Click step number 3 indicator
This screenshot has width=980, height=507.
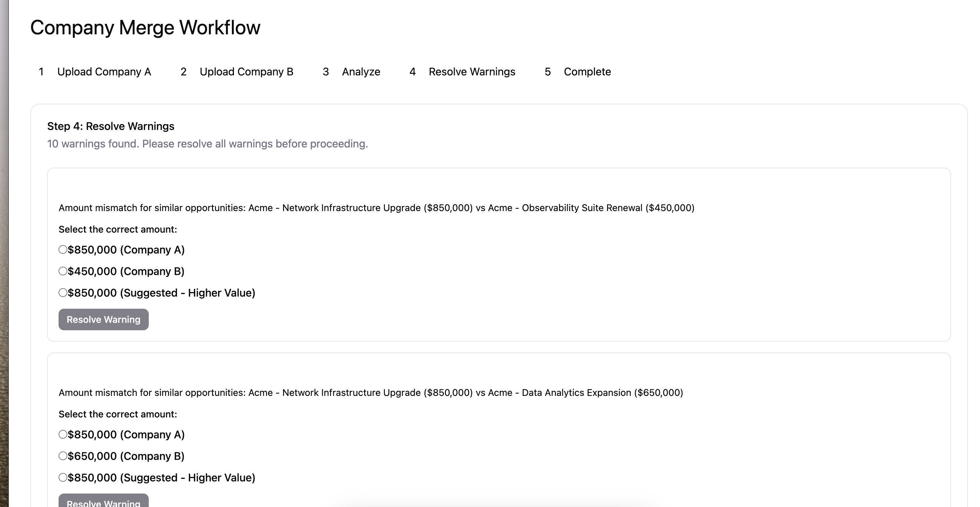[x=326, y=72]
